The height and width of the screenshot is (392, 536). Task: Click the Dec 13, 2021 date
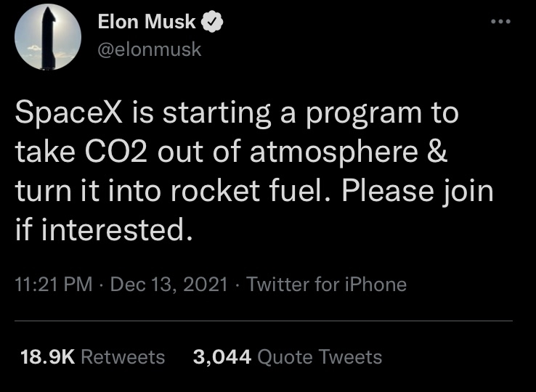[x=169, y=284]
